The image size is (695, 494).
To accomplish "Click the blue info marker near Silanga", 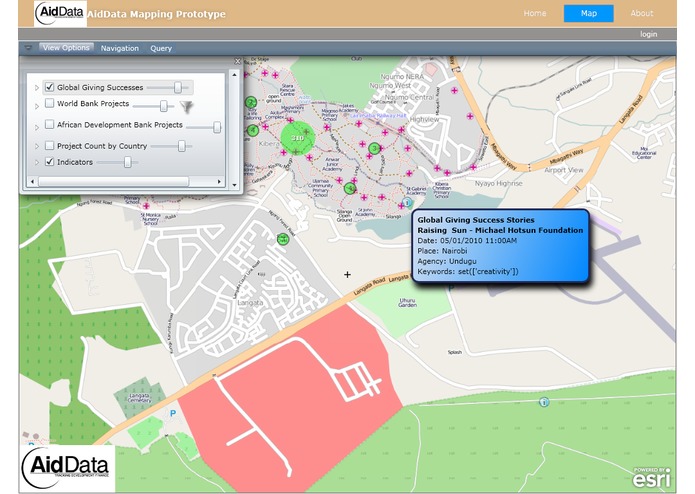I will 407,202.
